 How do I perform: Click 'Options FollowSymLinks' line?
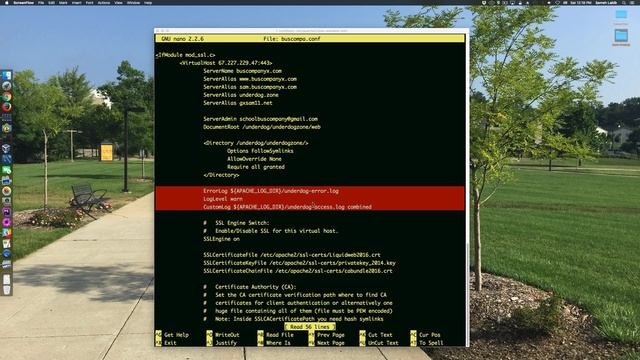pyautogui.click(x=260, y=151)
